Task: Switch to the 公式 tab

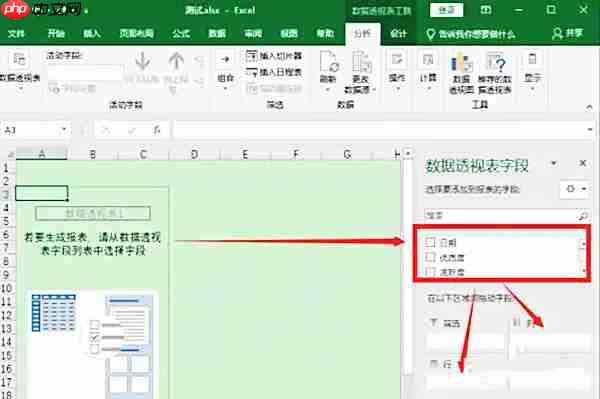Action: [x=181, y=34]
